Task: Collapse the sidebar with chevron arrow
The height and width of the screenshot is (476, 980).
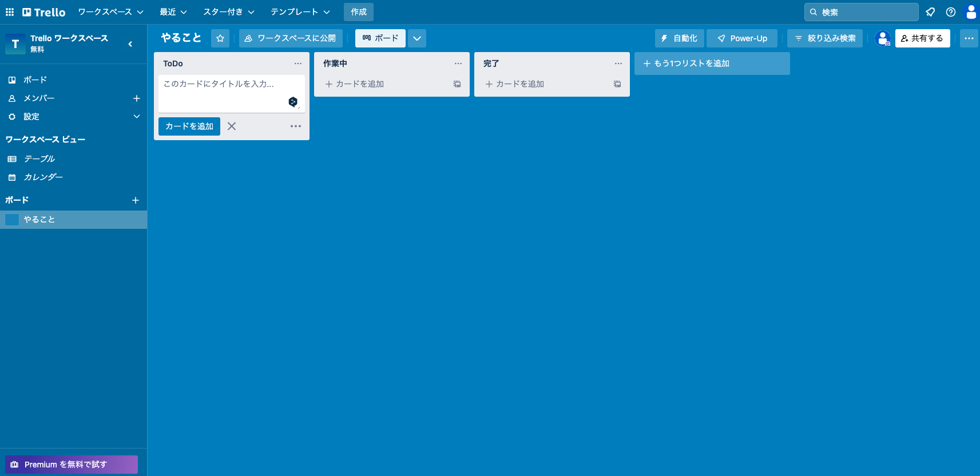Action: pos(130,44)
